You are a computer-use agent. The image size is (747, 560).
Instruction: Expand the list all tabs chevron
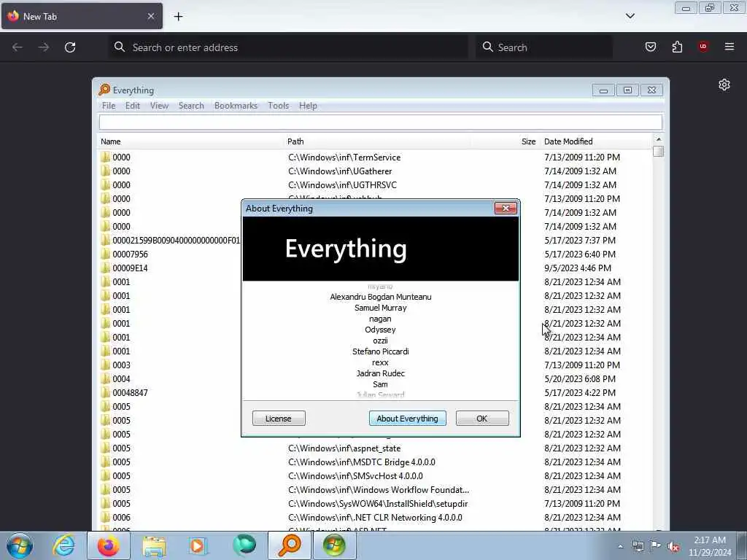tap(630, 16)
